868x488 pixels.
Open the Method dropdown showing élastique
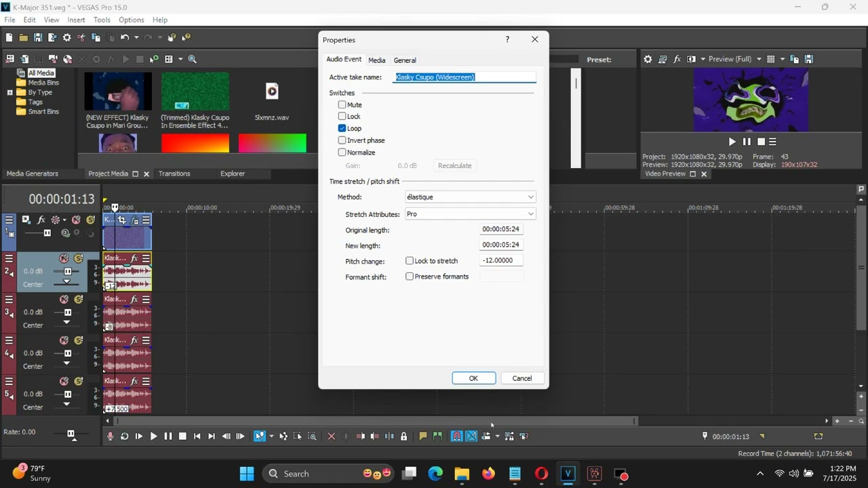470,197
